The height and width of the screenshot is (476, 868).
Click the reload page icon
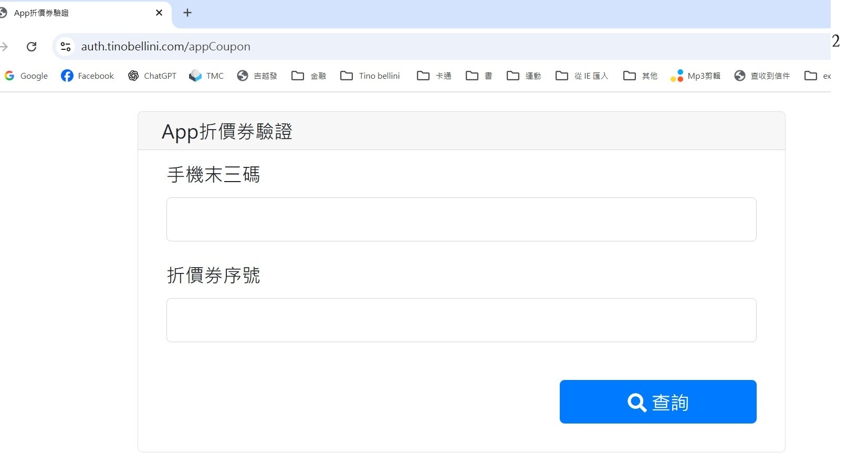click(32, 47)
